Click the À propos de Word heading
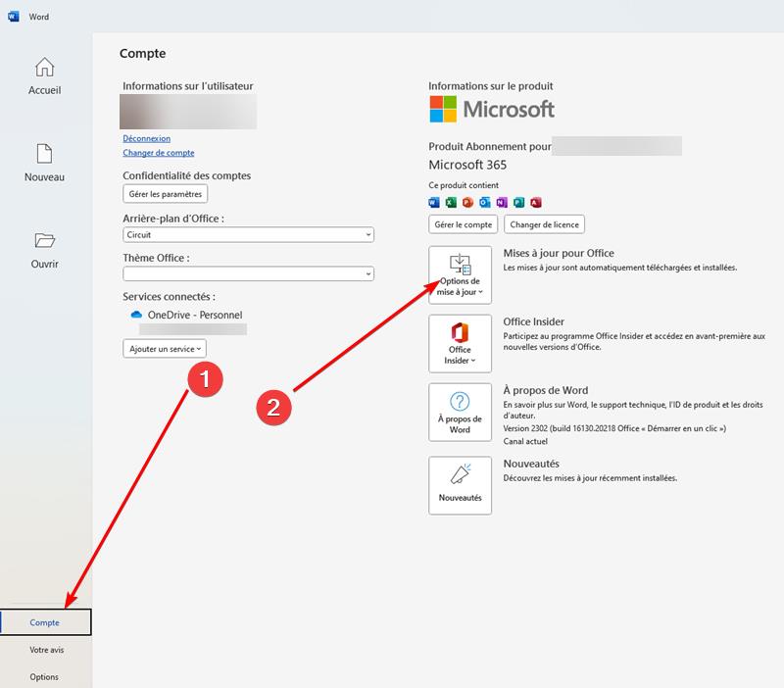 click(546, 390)
